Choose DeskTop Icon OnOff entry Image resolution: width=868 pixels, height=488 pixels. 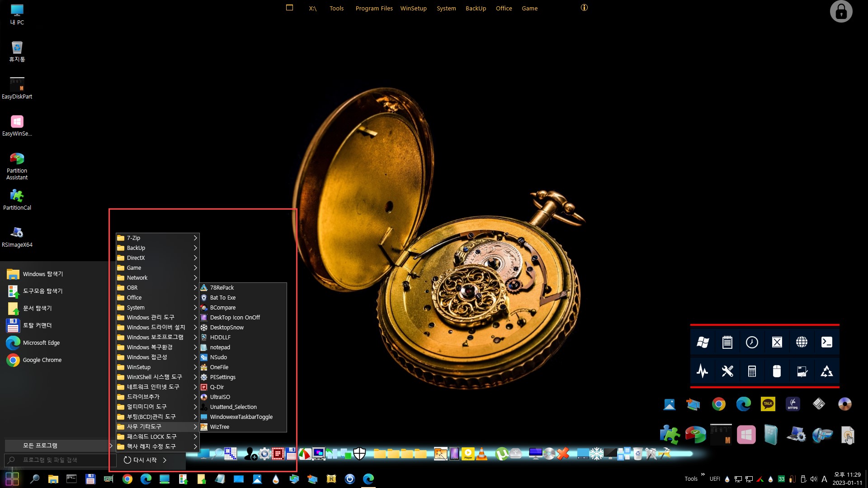(x=243, y=317)
